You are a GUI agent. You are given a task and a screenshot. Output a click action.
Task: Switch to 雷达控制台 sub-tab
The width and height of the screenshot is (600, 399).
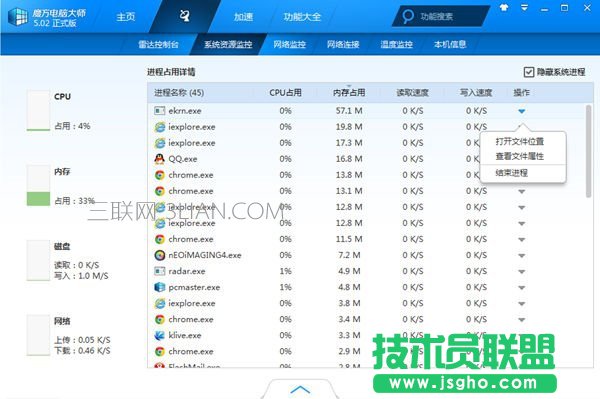[x=158, y=44]
